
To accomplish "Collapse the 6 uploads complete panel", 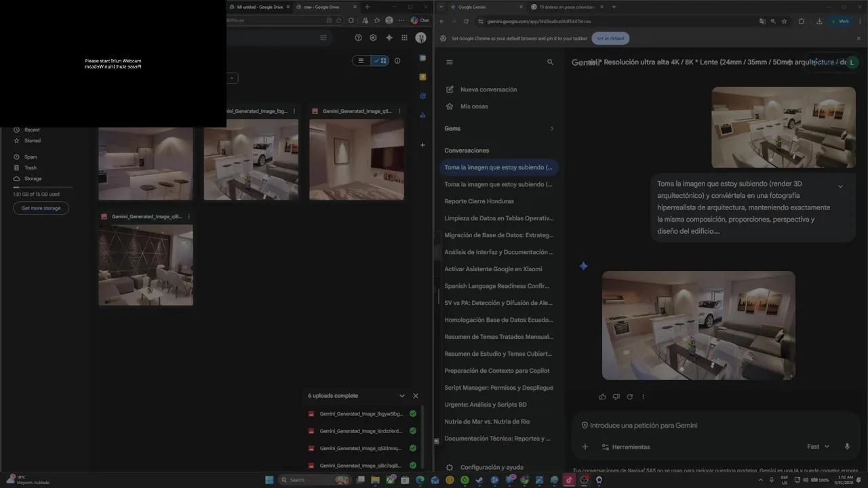I will 402,396.
